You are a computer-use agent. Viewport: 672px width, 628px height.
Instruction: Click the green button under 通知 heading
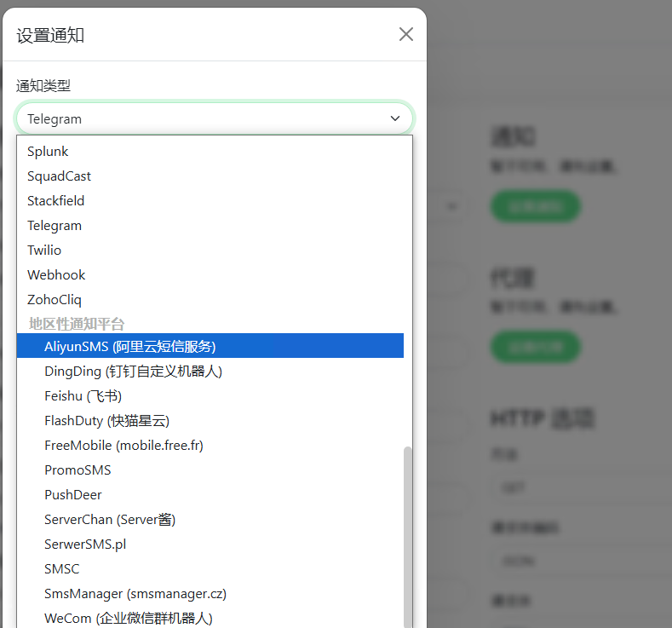click(x=535, y=206)
